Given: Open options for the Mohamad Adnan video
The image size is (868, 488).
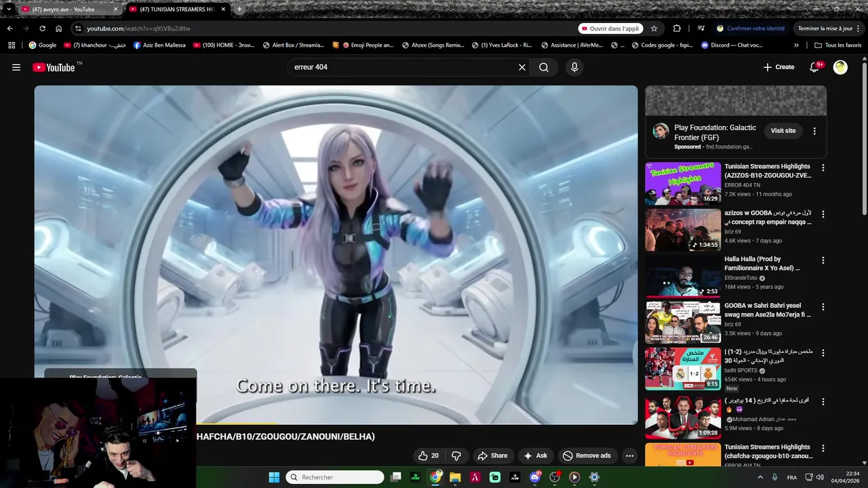Looking at the screenshot, I should point(823,402).
